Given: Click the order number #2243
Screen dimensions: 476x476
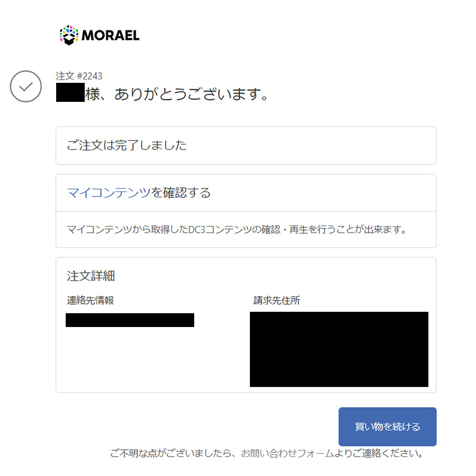Looking at the screenshot, I should point(89,76).
